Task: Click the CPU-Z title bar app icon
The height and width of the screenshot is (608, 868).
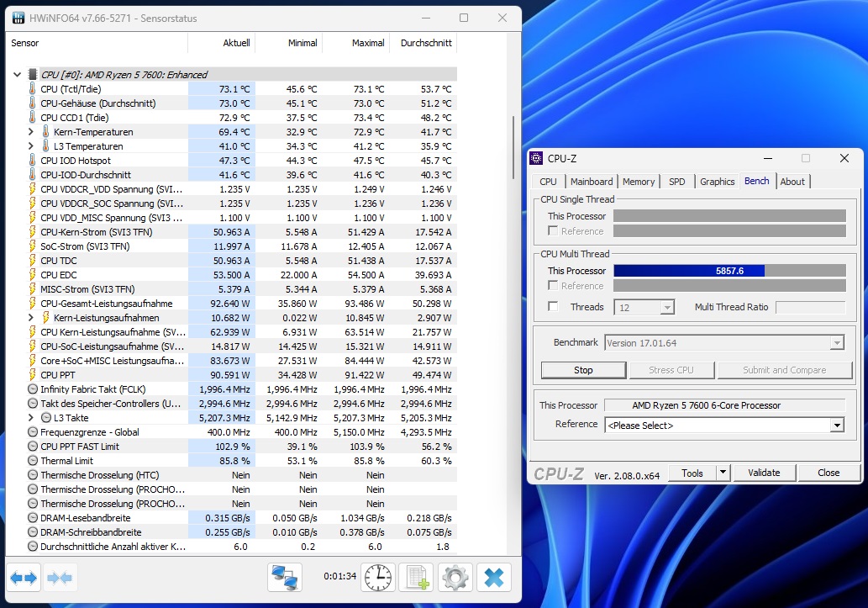Action: pyautogui.click(x=536, y=158)
